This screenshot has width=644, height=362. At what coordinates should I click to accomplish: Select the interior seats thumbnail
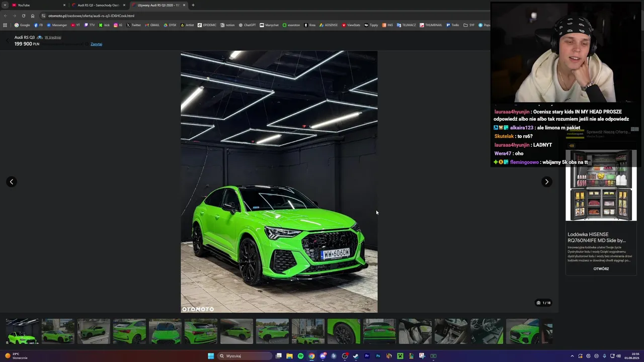point(415,331)
